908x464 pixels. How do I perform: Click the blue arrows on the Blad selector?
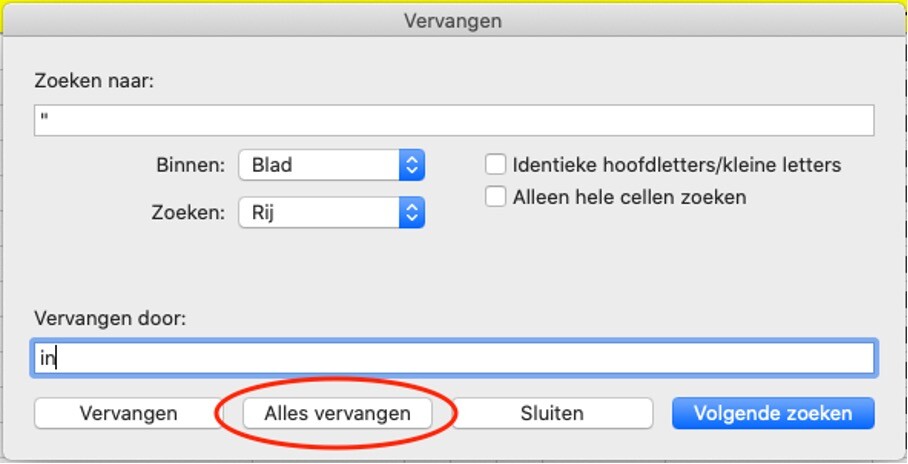[x=412, y=165]
